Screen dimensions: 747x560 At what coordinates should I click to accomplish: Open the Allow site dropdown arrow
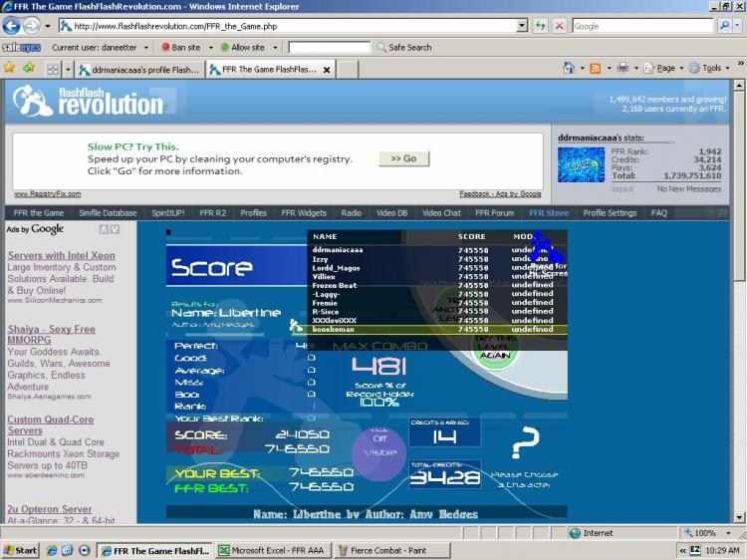pos(275,48)
